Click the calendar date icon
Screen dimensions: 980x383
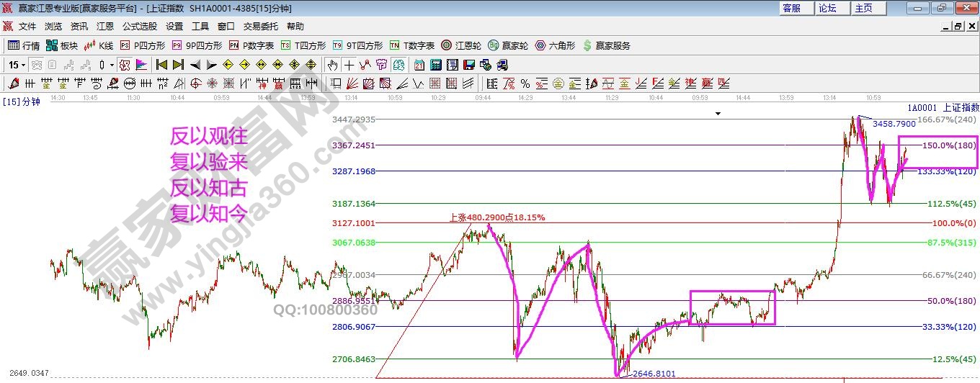pos(419,65)
